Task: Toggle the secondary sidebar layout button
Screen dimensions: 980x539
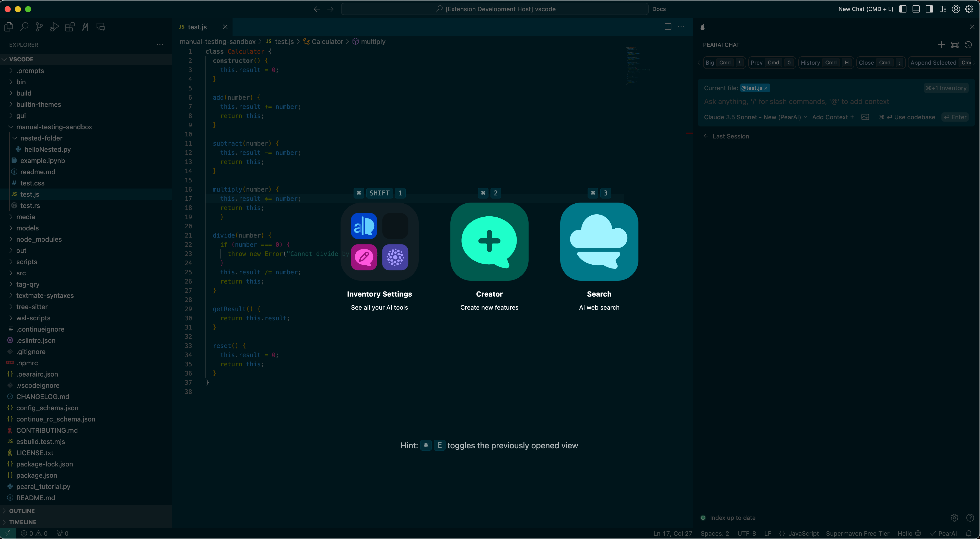Action: click(x=929, y=9)
